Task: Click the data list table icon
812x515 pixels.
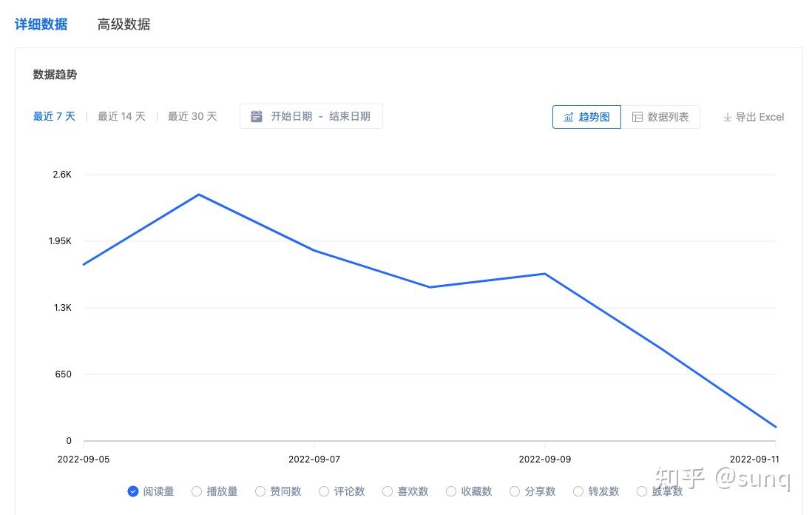Action: tap(637, 117)
